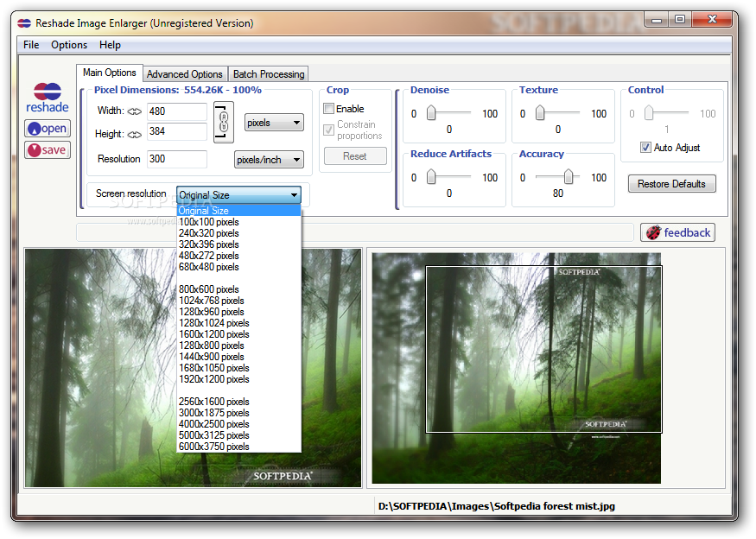
Task: Select Original Size in the list
Action: [x=238, y=211]
